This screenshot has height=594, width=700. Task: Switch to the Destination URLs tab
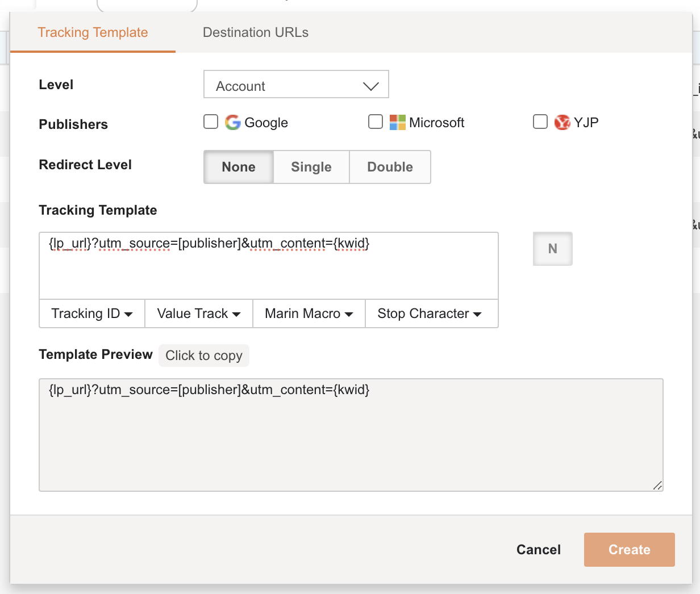(x=255, y=32)
